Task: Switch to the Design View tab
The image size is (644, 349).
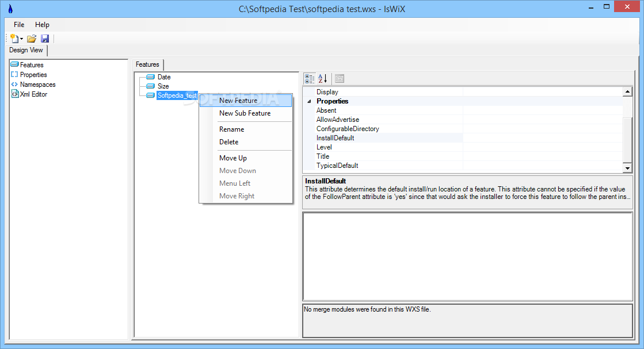Action: point(26,50)
